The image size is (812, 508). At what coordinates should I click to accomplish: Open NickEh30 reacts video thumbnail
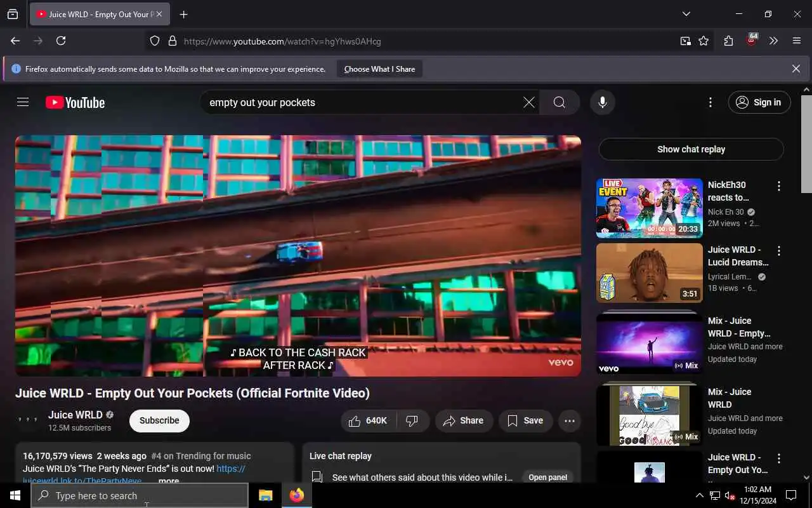(x=650, y=208)
